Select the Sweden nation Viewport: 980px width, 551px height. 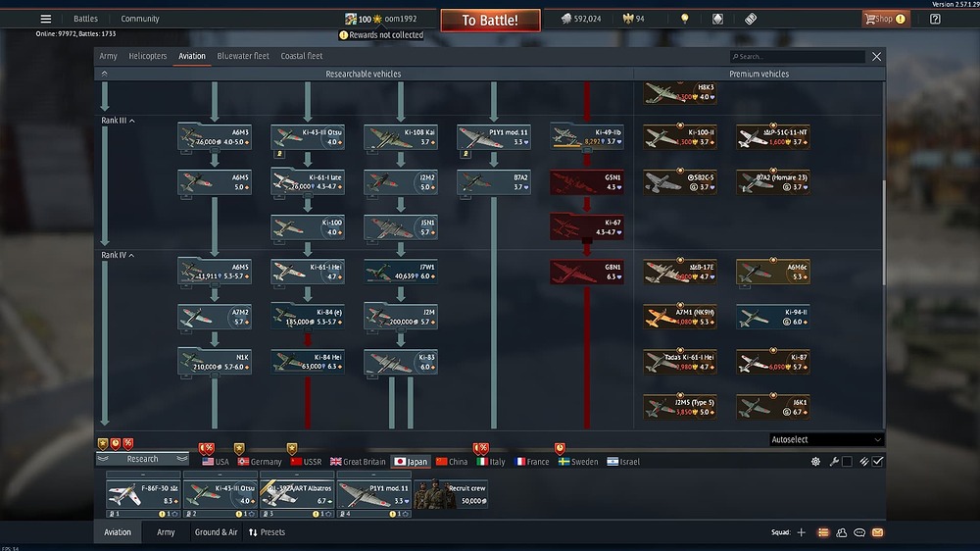(578, 462)
